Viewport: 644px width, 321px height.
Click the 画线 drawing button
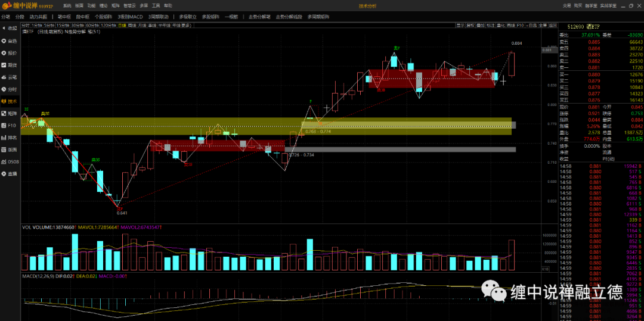[511, 26]
